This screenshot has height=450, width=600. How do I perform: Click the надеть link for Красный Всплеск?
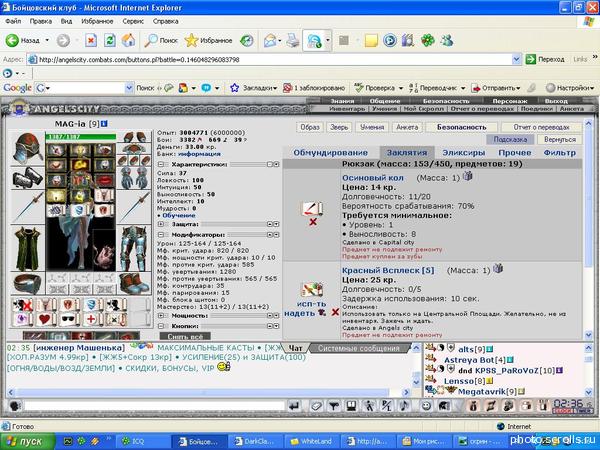tap(299, 313)
